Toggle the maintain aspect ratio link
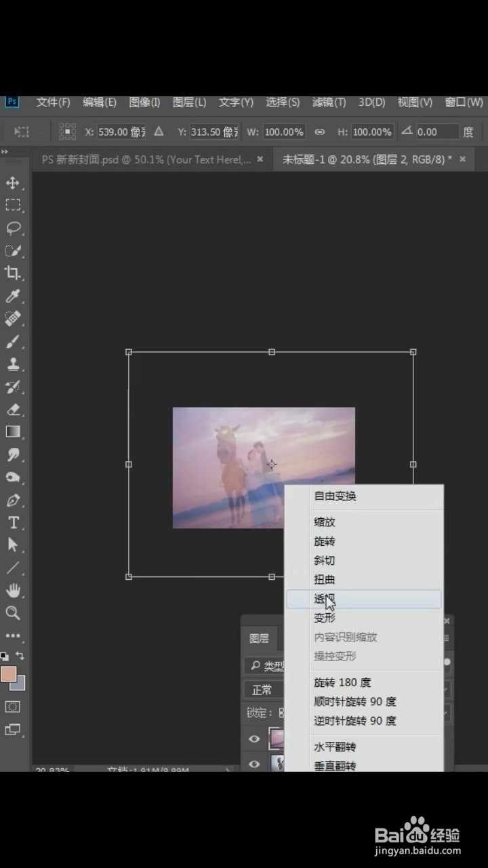The height and width of the screenshot is (868, 488). tap(320, 132)
